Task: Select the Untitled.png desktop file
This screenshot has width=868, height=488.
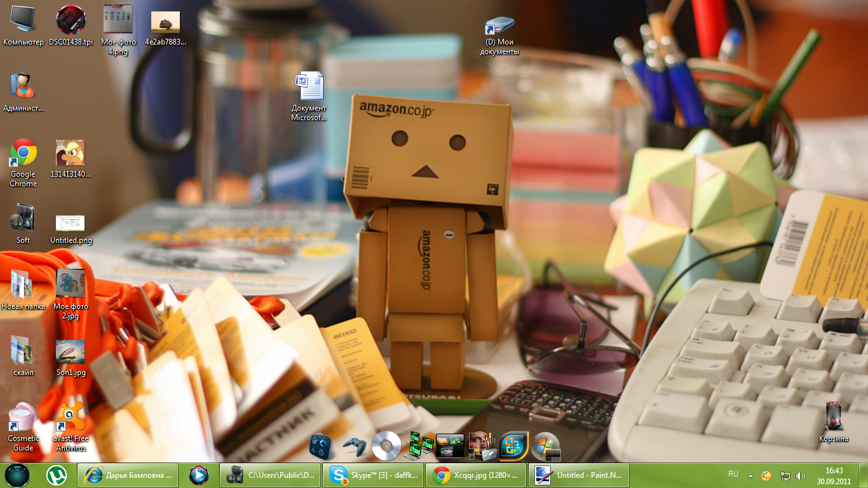Action: click(x=71, y=224)
